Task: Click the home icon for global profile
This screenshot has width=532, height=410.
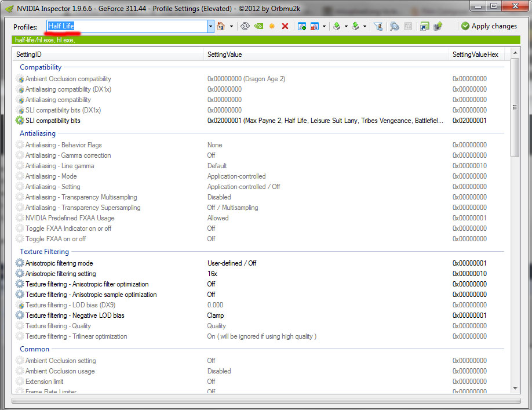Action: pos(221,26)
